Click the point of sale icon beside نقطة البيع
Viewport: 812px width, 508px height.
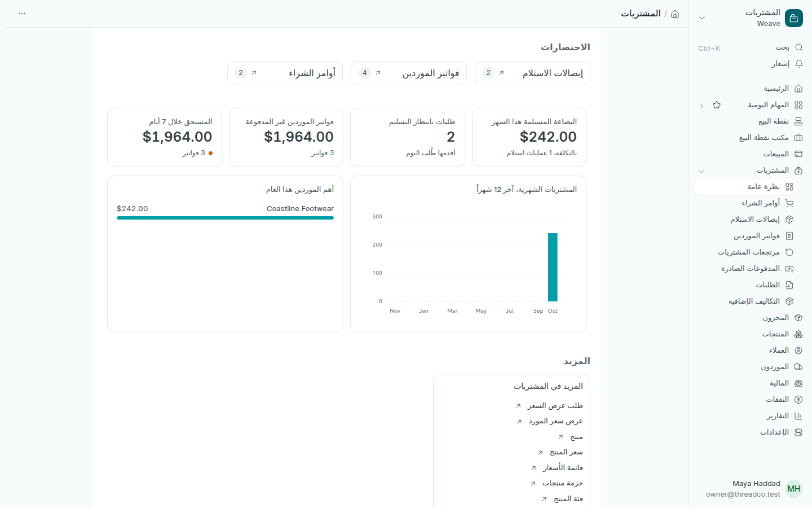tap(798, 121)
